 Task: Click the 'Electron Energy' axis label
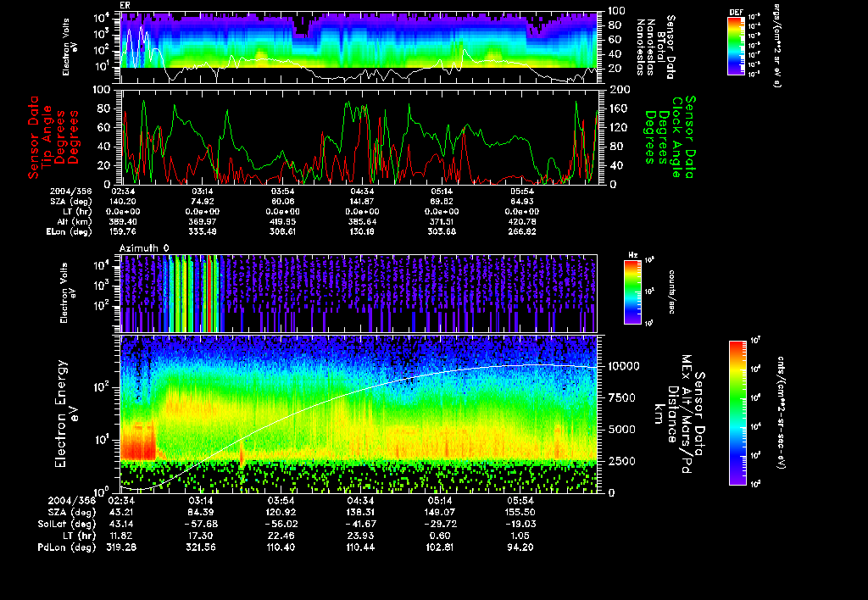61,414
